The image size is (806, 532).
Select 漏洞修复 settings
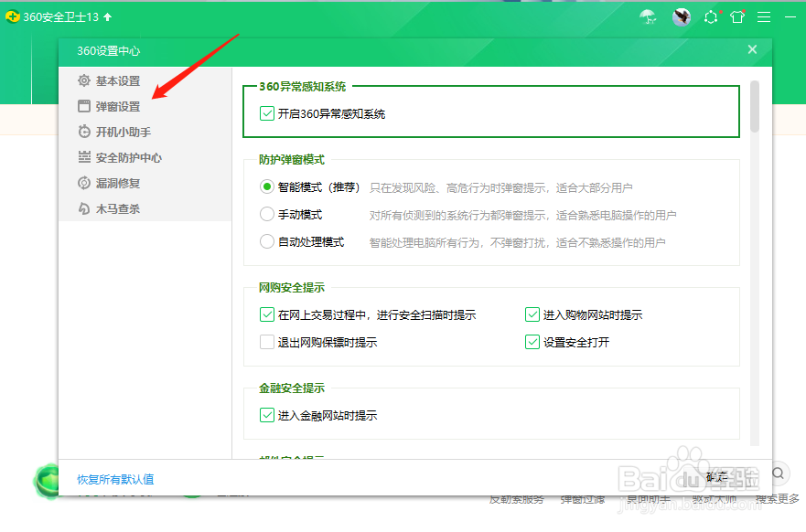[118, 184]
